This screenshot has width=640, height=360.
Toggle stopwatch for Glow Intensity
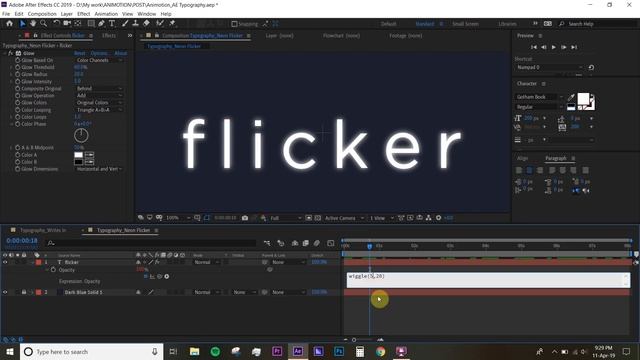click(x=18, y=81)
